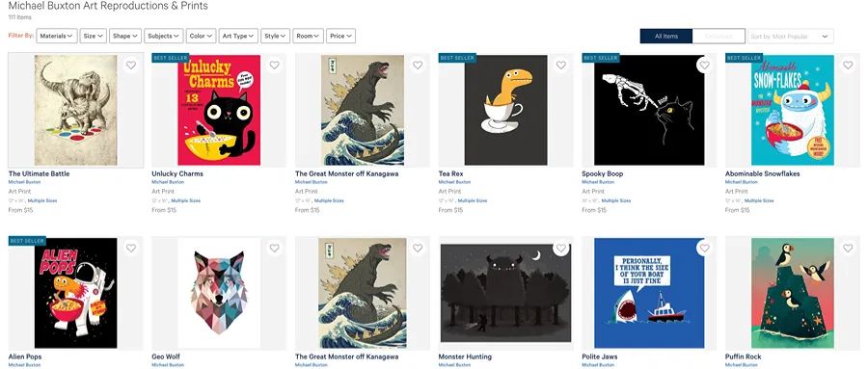Open the Price filter dropdown
868x369 pixels.
pyautogui.click(x=340, y=36)
